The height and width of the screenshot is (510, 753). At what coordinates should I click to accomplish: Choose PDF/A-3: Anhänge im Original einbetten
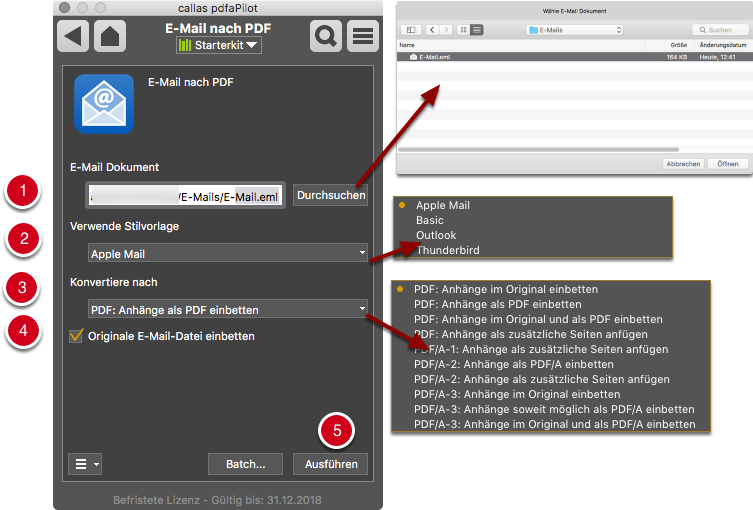[x=550, y=394]
